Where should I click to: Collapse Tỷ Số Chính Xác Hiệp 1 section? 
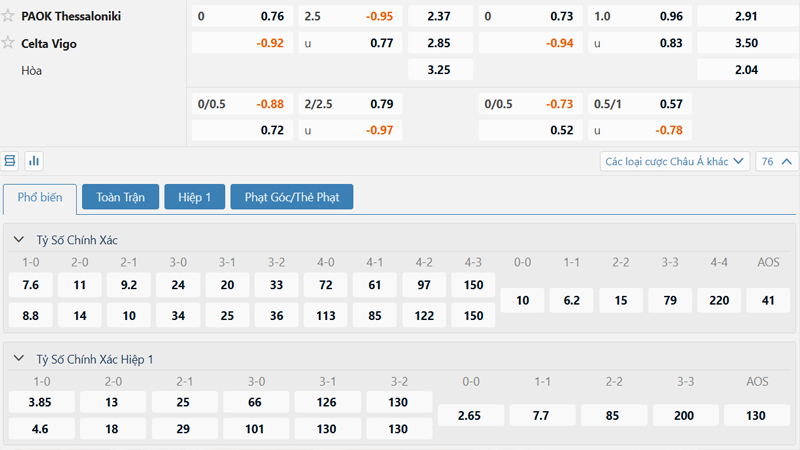coord(20,359)
